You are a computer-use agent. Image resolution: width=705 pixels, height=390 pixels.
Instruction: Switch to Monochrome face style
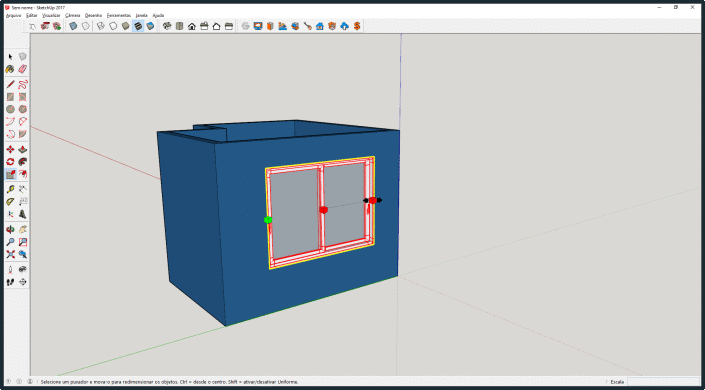tap(150, 26)
